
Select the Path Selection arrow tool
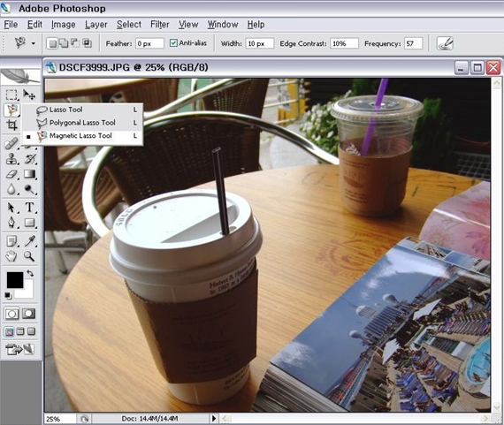click(x=11, y=208)
